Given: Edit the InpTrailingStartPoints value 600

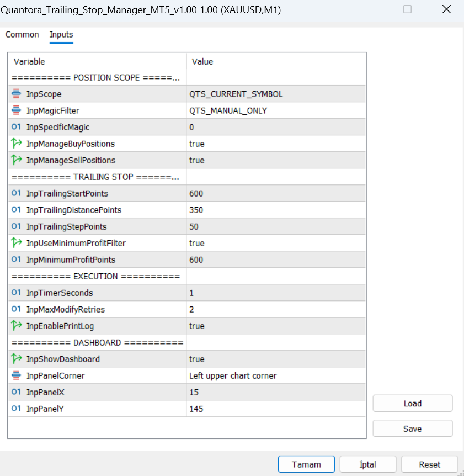Looking at the screenshot, I should click(x=276, y=193).
